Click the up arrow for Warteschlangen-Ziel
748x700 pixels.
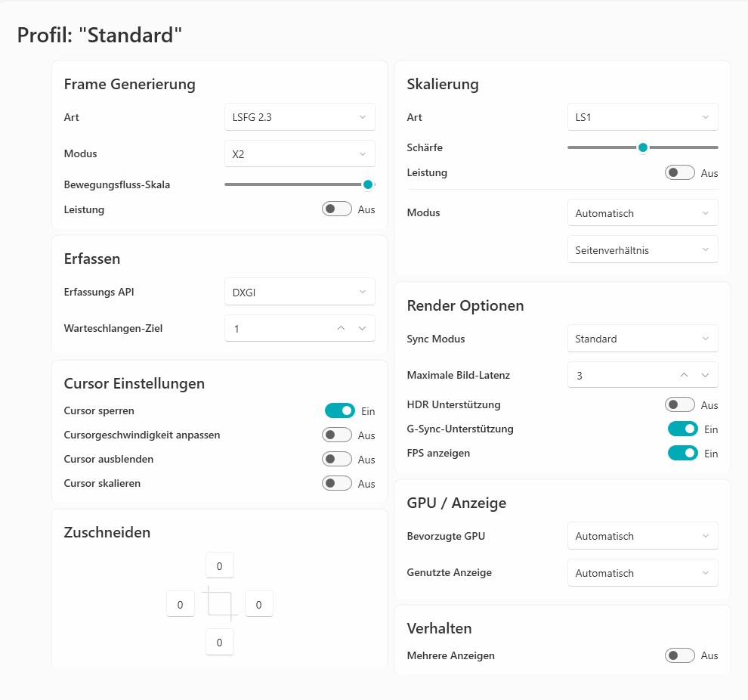(x=341, y=329)
